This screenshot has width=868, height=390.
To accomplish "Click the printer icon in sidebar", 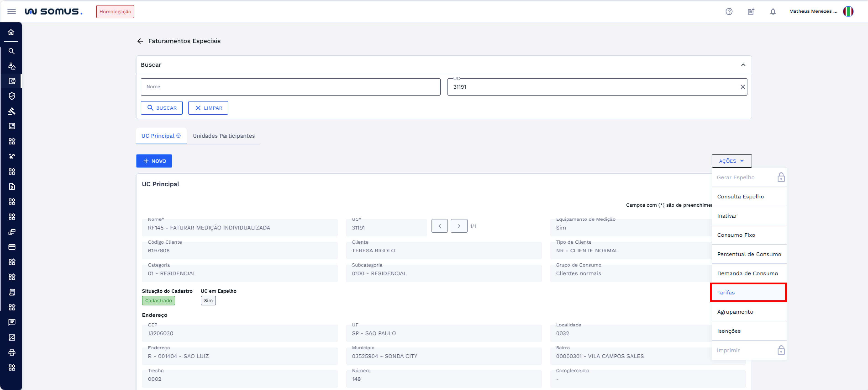I will 11,352.
